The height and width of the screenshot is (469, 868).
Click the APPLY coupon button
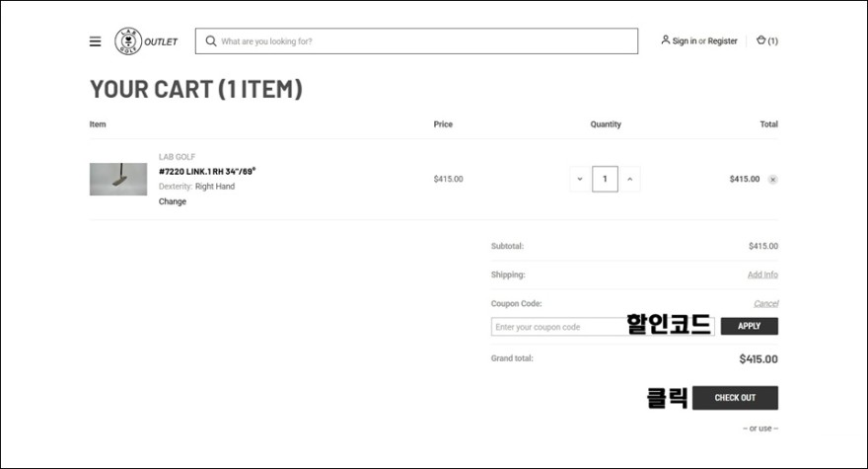pyautogui.click(x=749, y=326)
